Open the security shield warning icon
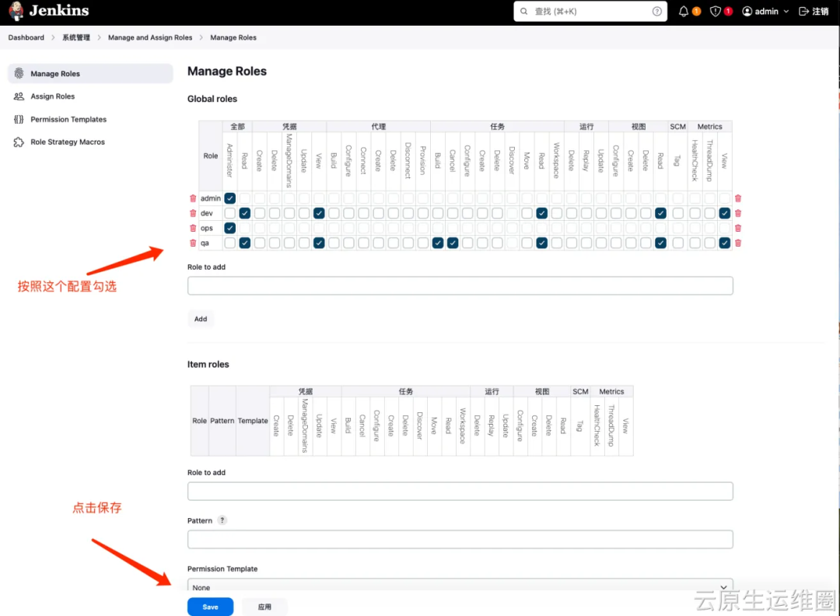 tap(716, 11)
